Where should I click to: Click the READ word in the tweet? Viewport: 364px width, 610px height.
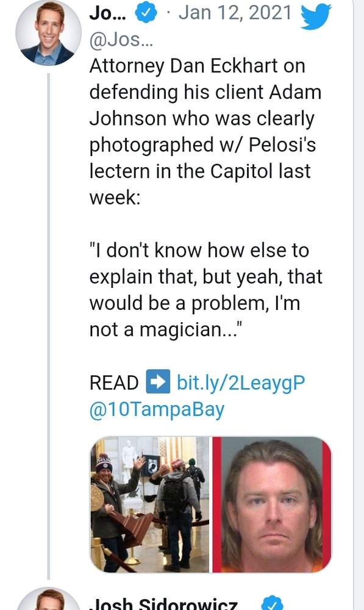pyautogui.click(x=114, y=383)
